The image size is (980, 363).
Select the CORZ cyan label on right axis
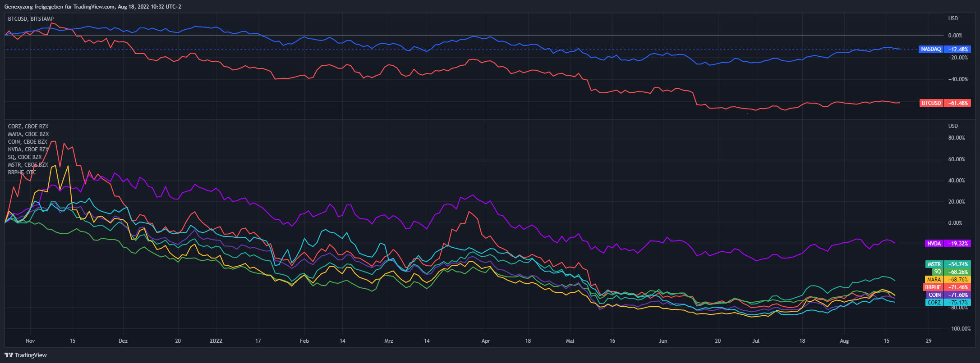(x=934, y=303)
